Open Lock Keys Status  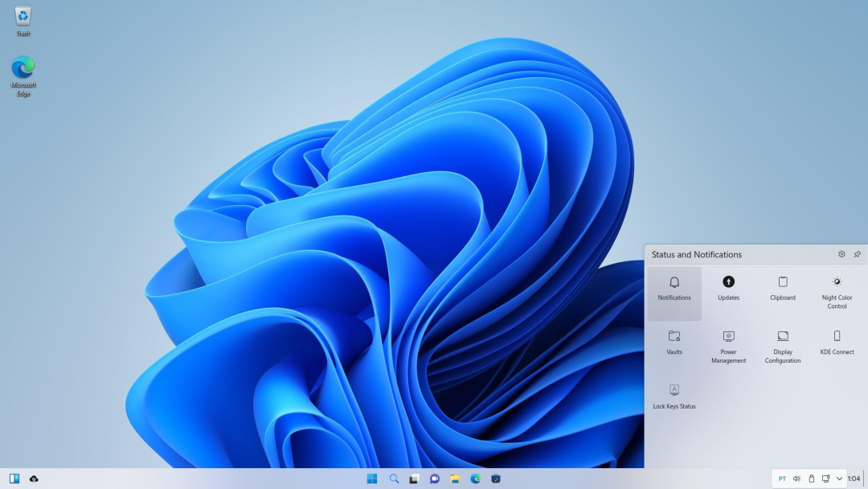674,398
